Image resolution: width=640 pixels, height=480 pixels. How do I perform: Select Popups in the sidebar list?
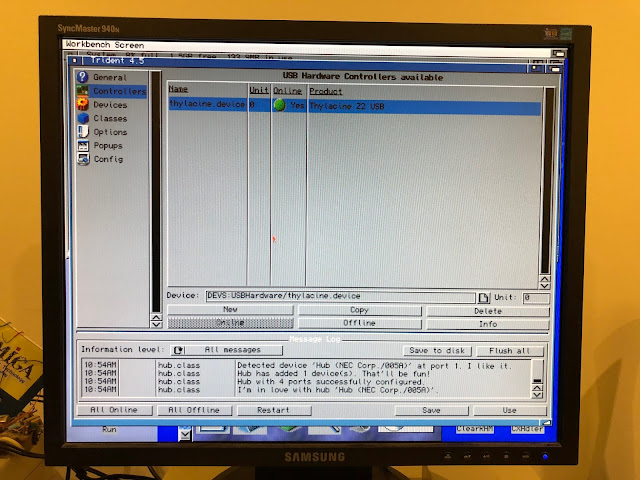pyautogui.click(x=108, y=145)
